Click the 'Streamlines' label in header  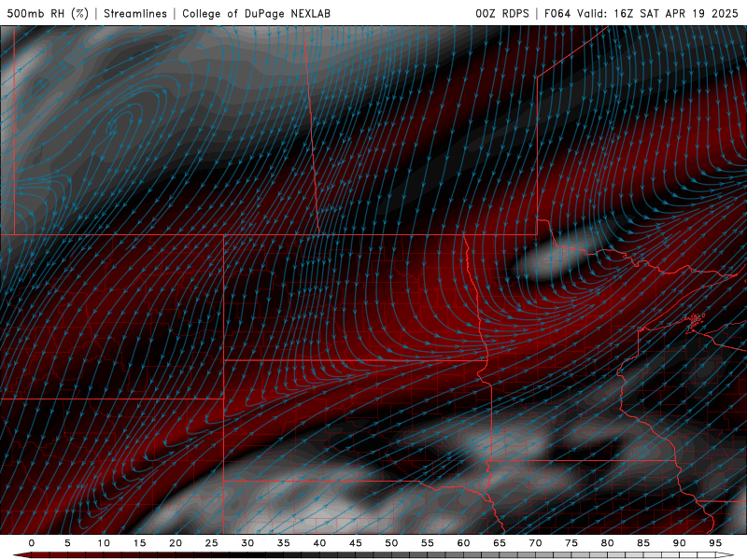click(135, 13)
